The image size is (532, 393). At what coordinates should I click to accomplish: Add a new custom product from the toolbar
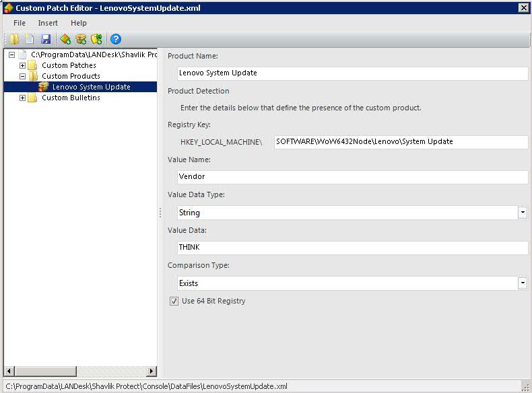[x=81, y=39]
